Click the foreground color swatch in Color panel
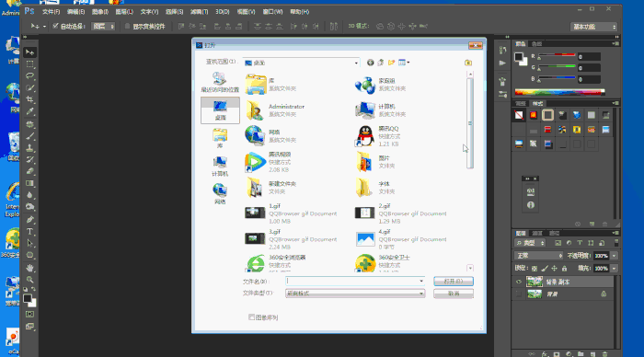The image size is (644, 357). point(519,57)
